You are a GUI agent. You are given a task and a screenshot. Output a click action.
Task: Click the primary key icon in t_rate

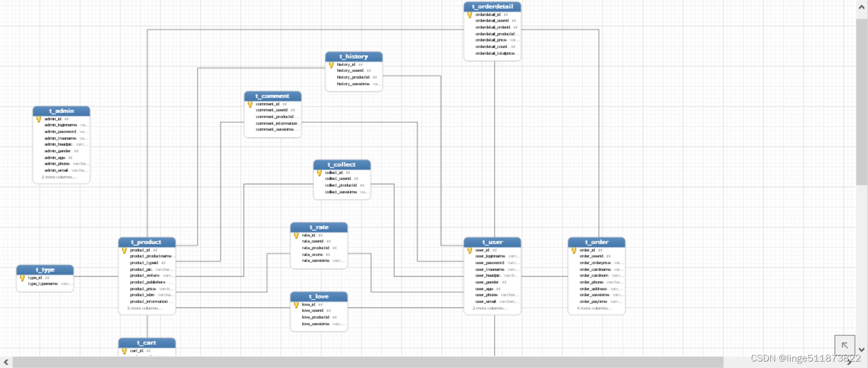click(296, 235)
